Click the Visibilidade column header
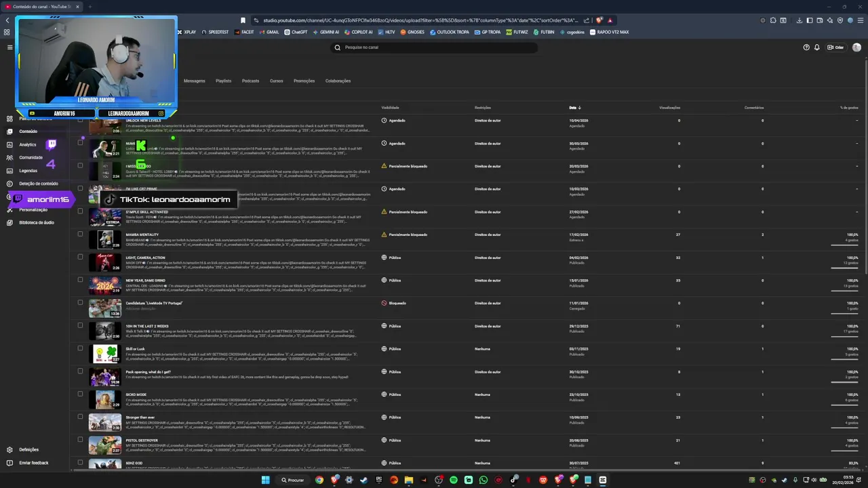This screenshot has height=488, width=868. coord(390,108)
